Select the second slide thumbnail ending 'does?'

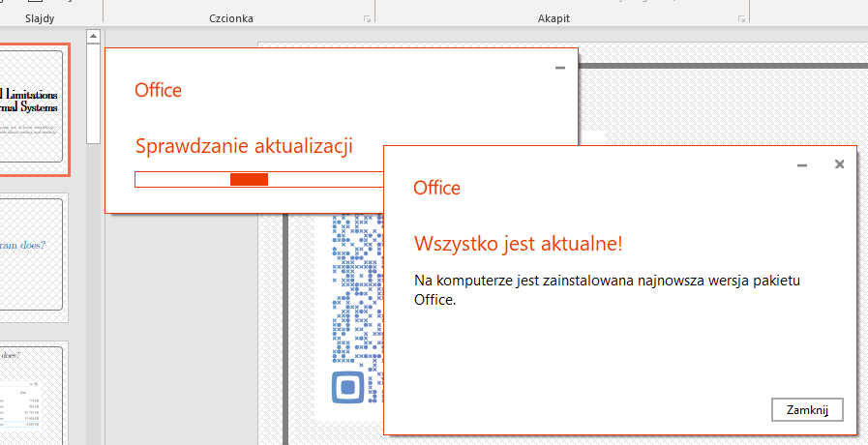point(32,257)
